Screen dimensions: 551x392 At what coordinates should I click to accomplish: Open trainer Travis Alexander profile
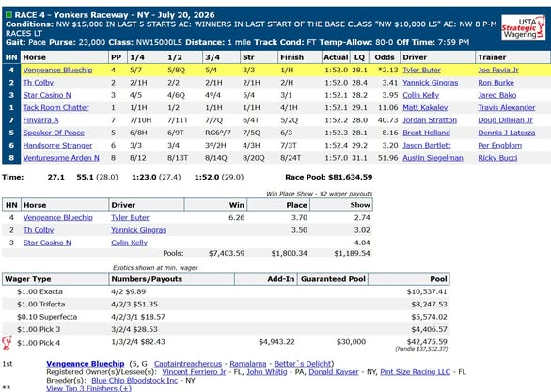click(507, 108)
